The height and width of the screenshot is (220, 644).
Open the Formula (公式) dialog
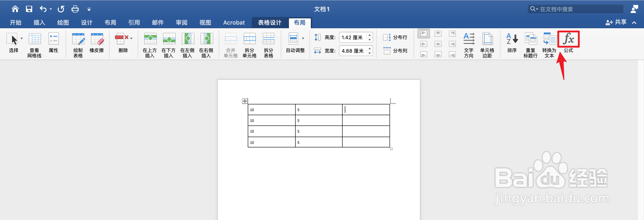[x=568, y=42]
